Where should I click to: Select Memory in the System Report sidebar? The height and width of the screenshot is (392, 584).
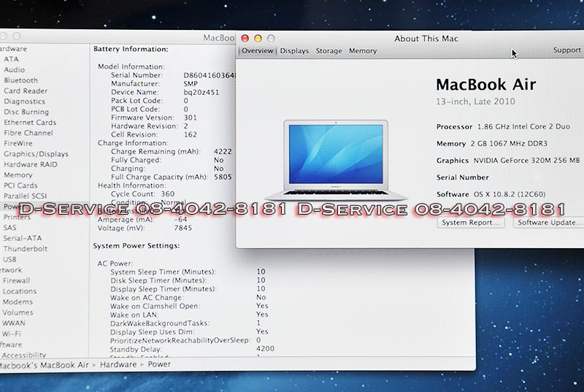[x=18, y=175]
